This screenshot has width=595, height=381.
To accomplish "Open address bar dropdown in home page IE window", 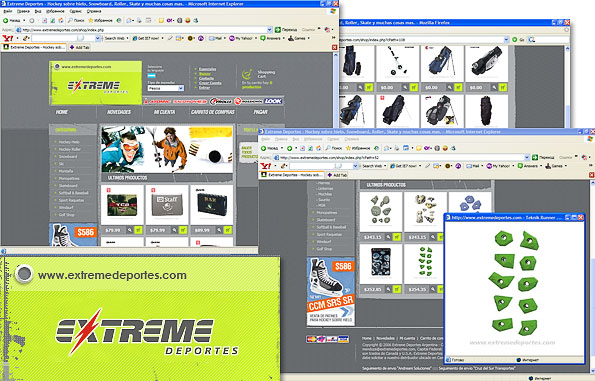I will pyautogui.click(x=269, y=30).
